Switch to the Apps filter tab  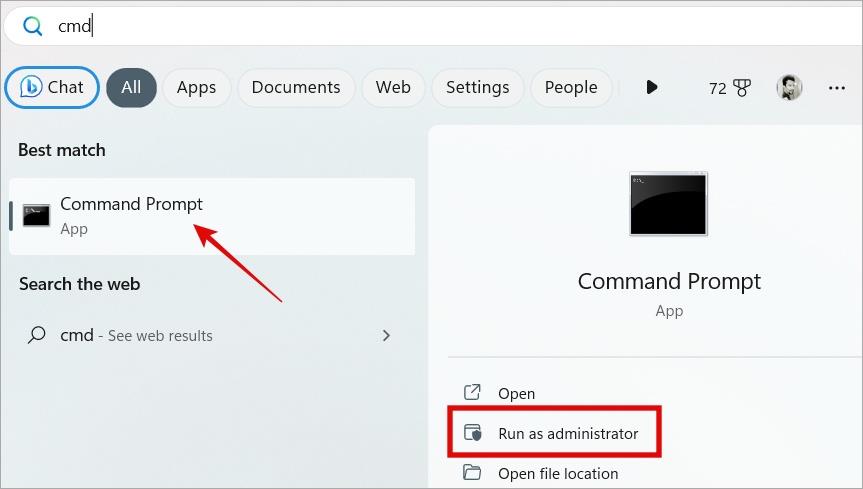coord(196,87)
